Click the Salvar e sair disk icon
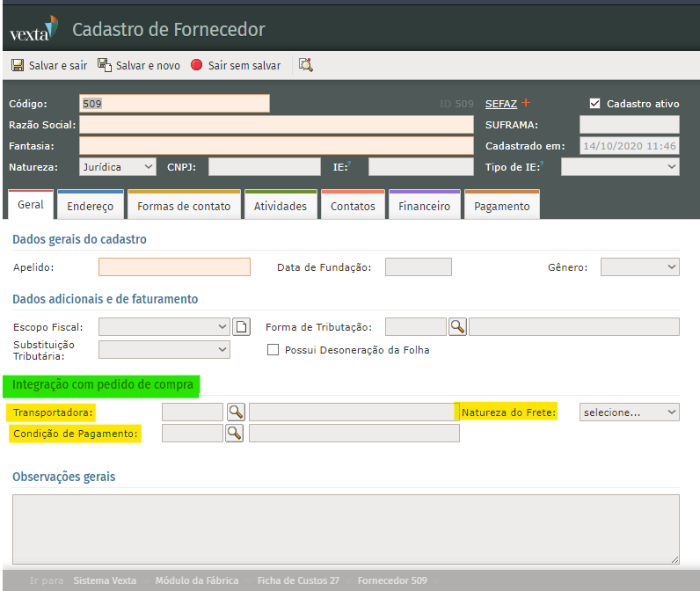This screenshot has width=700, height=591. pos(17,65)
